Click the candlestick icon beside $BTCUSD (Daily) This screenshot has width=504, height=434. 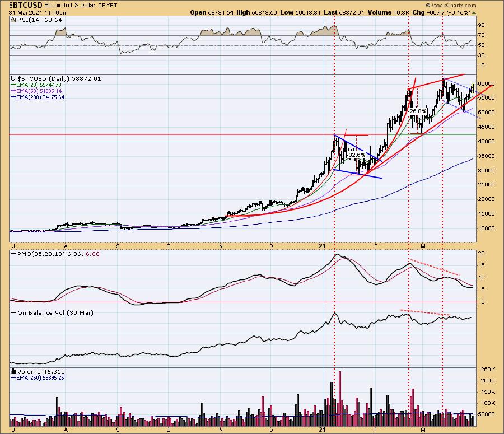13,79
